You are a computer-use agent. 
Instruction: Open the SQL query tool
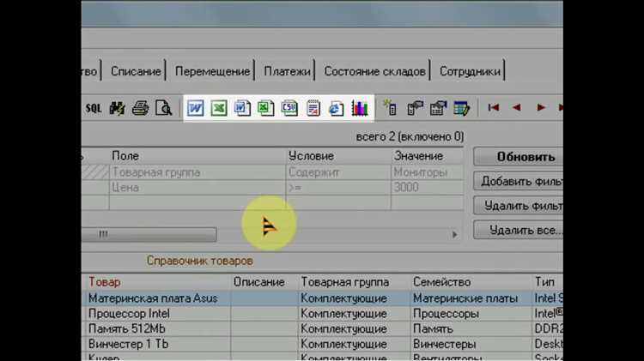[94, 108]
